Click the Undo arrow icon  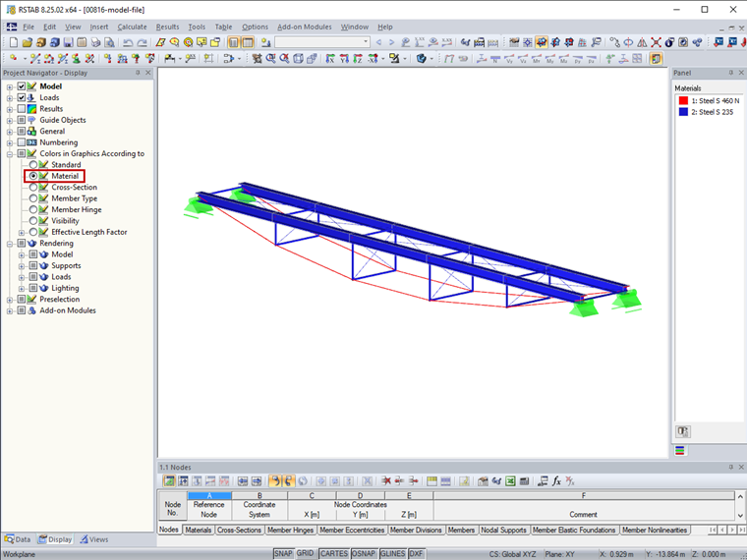coord(128,42)
